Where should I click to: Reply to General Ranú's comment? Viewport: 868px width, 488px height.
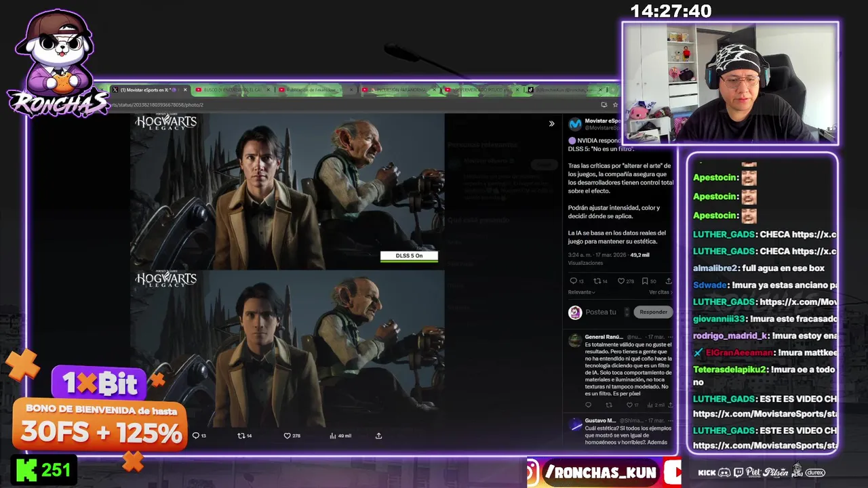tap(588, 405)
